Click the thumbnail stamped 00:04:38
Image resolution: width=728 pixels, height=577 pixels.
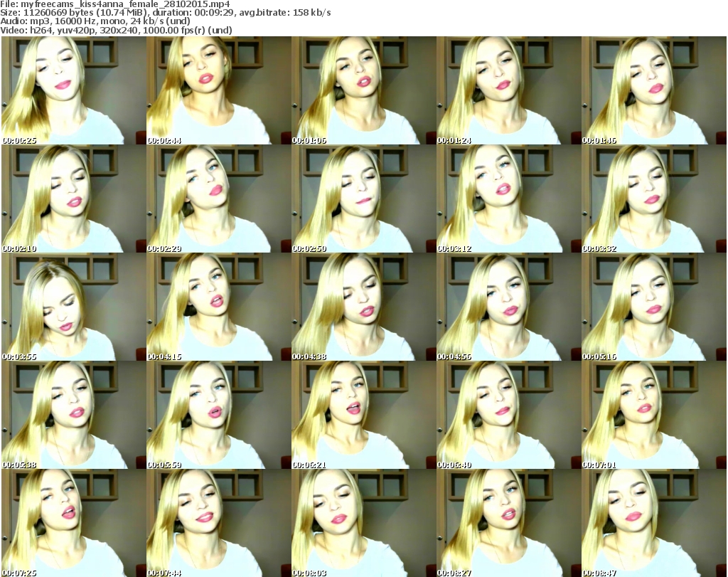click(x=363, y=307)
